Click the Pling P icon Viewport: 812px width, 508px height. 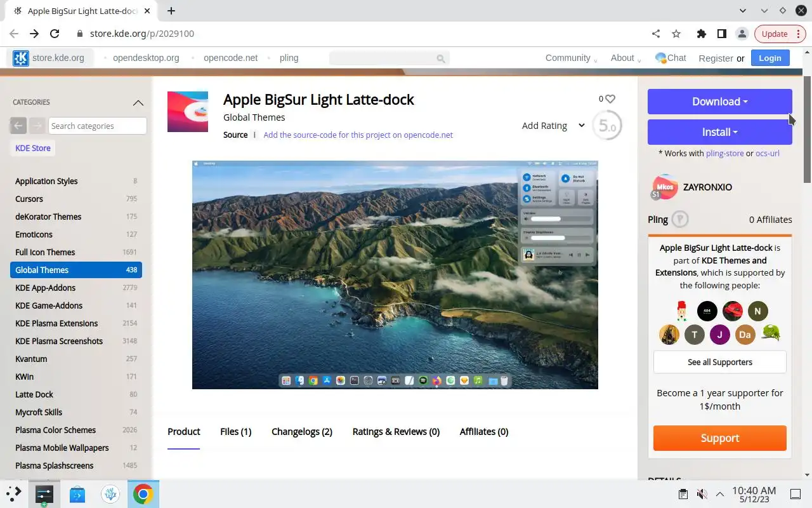pyautogui.click(x=680, y=220)
